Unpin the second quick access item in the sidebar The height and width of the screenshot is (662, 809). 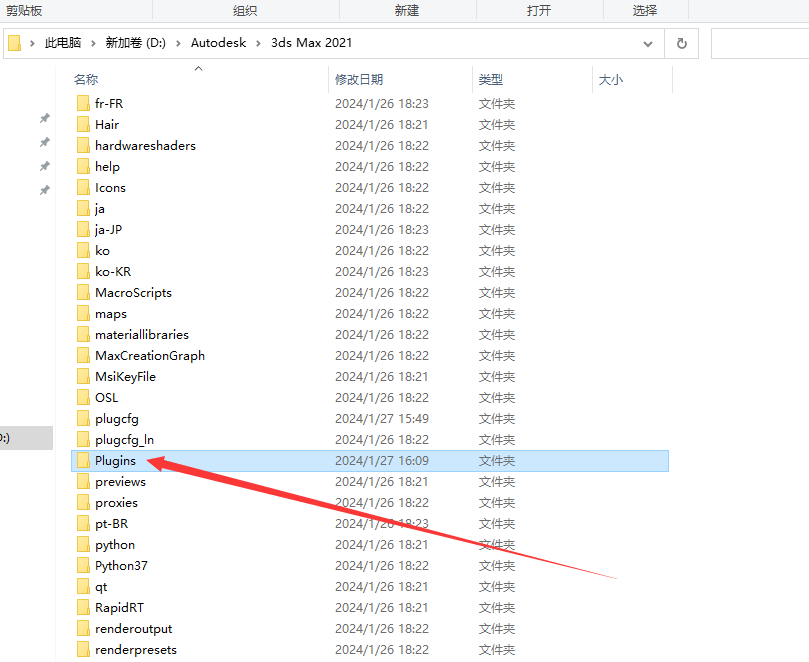pos(44,142)
